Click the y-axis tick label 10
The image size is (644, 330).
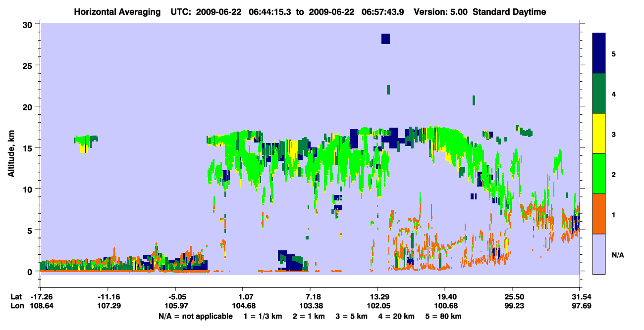pos(28,189)
